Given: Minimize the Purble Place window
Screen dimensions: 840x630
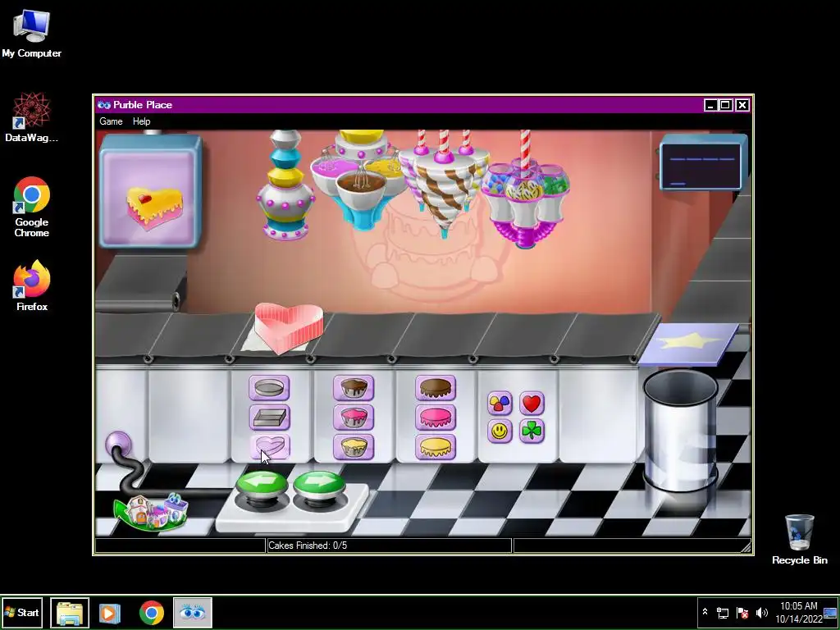Looking at the screenshot, I should point(710,105).
